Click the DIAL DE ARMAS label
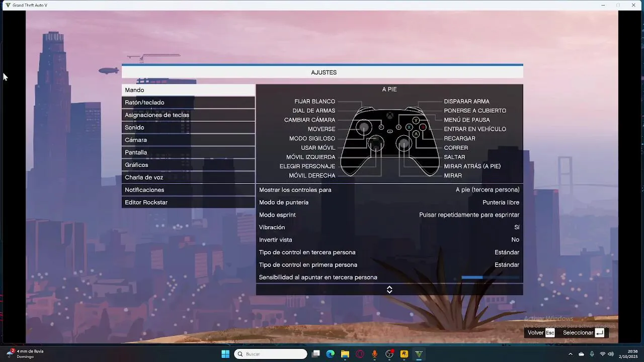 click(314, 111)
